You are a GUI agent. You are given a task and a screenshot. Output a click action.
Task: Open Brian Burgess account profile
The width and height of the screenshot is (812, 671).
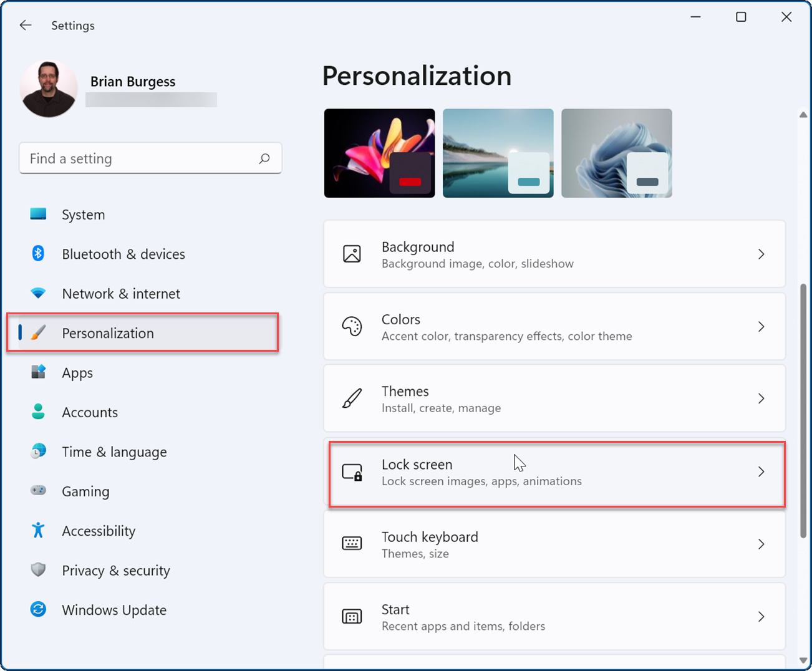coord(49,88)
